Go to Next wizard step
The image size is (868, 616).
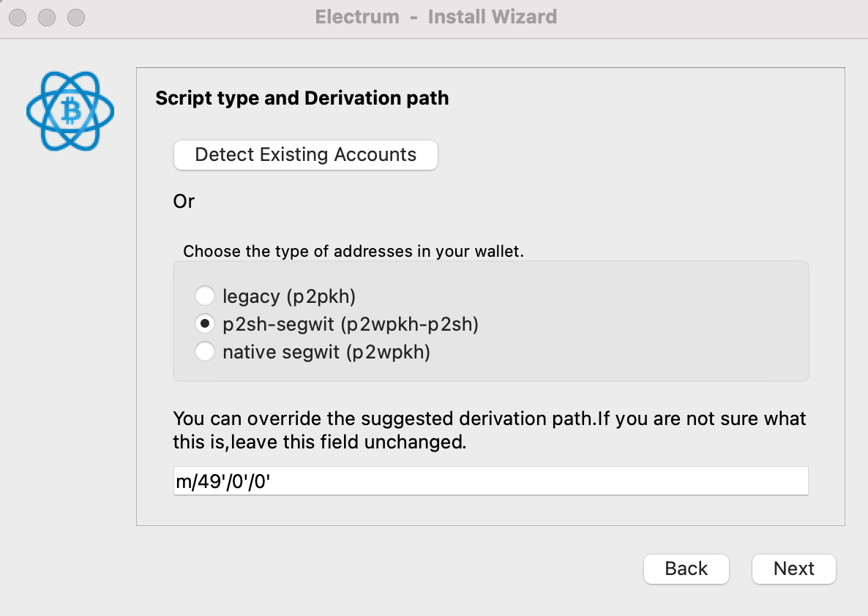click(794, 569)
